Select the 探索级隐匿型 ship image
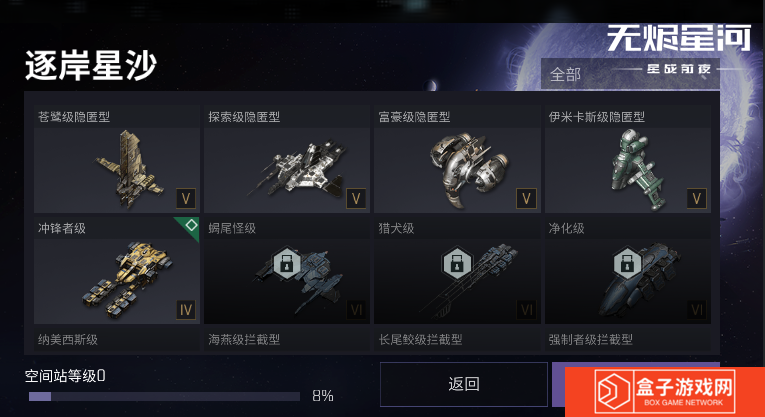The height and width of the screenshot is (417, 765). 300,170
